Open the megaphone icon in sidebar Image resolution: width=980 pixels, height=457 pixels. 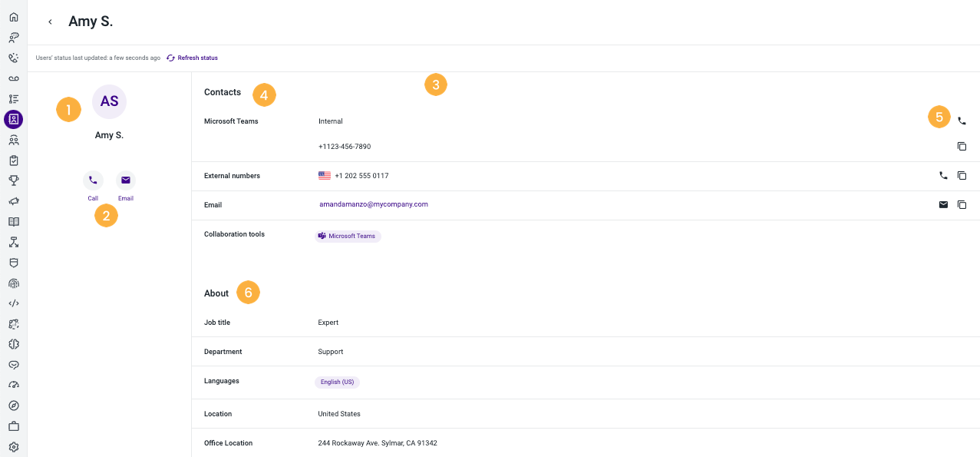13,201
